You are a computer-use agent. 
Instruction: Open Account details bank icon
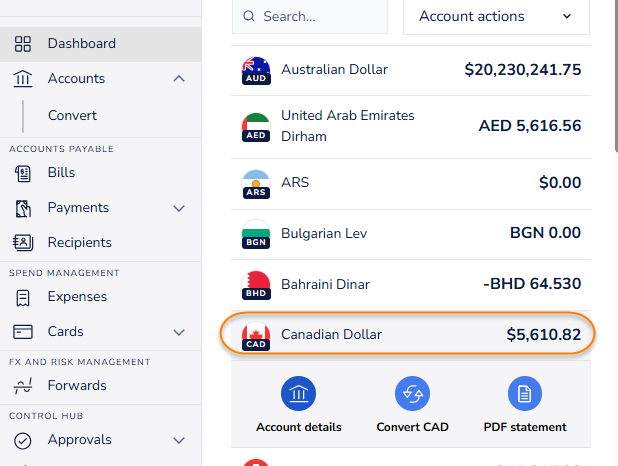click(298, 394)
